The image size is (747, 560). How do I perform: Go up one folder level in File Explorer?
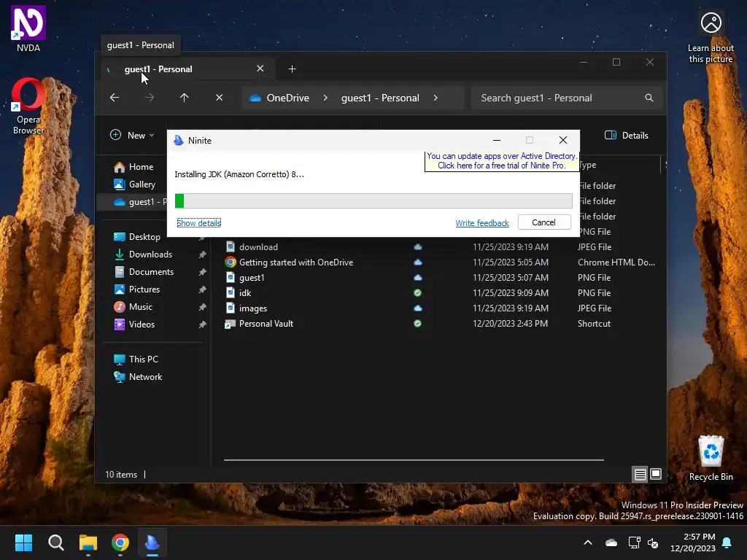[185, 98]
